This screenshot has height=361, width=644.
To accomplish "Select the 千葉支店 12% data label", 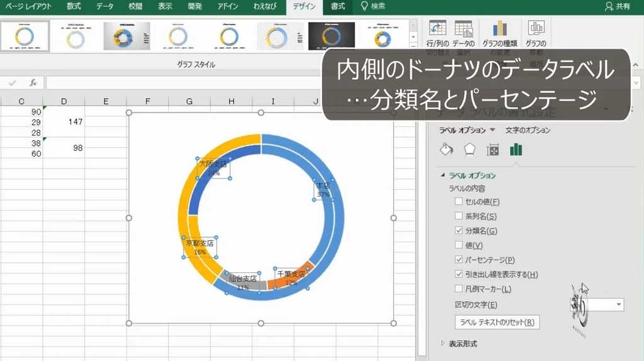I will coord(291,278).
